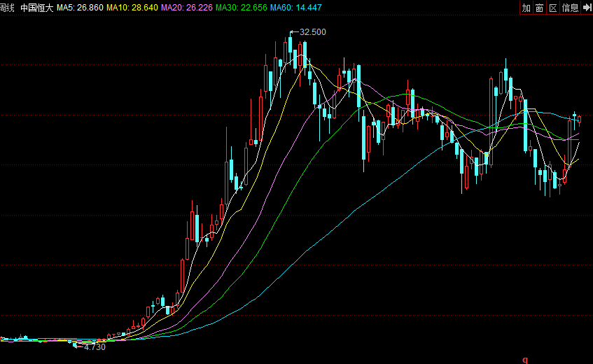Screen dimensions: 593x364
Task: Click the 中国恒大 stock name
Action: 37,8
